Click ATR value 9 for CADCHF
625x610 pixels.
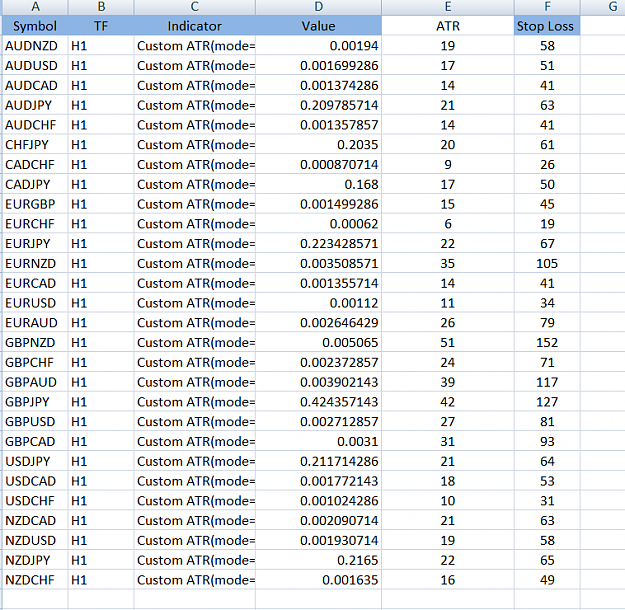[448, 164]
